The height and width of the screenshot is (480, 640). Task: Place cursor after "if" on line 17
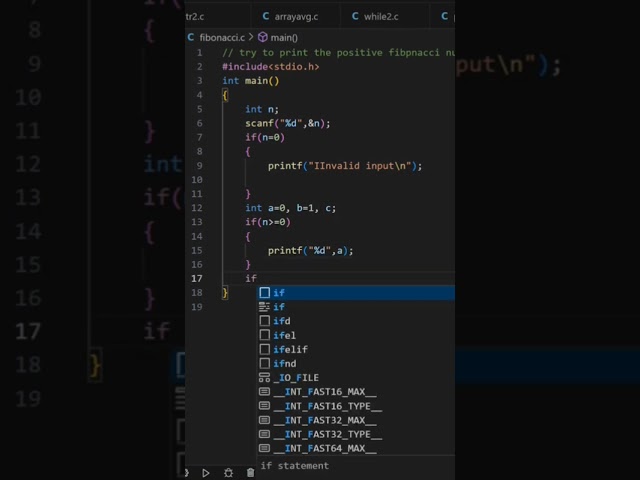[257, 278]
